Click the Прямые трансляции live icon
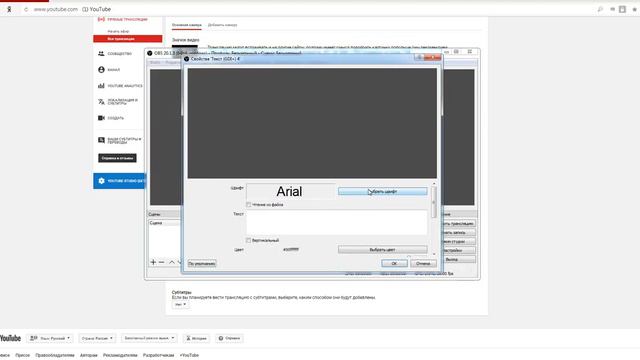The height and width of the screenshot is (360, 640). 101,19
